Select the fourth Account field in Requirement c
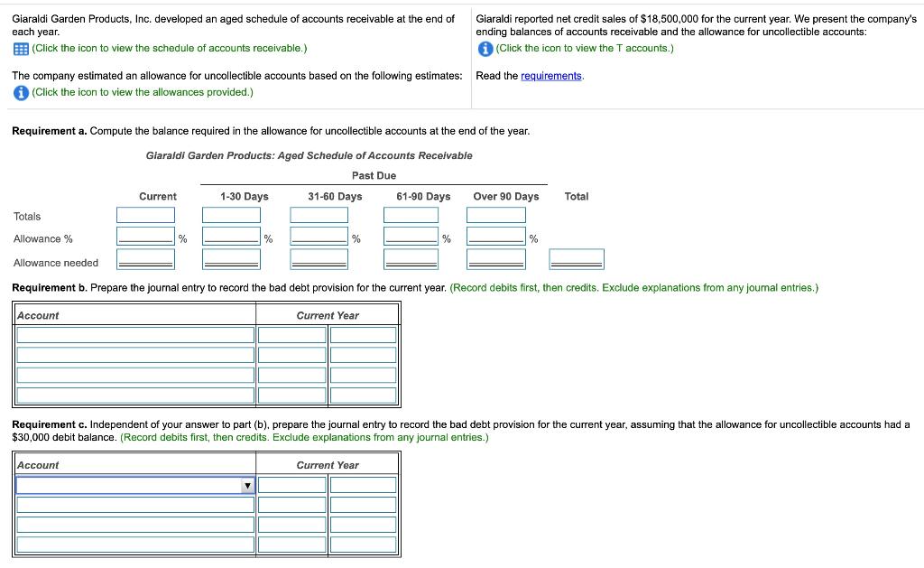This screenshot has width=924, height=568. [x=135, y=545]
